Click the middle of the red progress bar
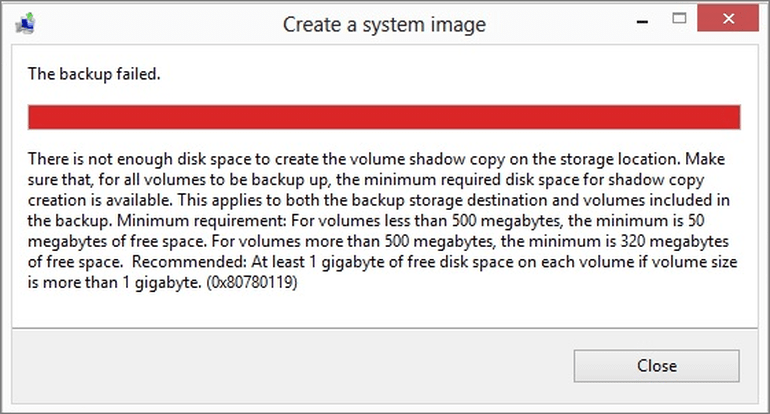 (x=384, y=117)
